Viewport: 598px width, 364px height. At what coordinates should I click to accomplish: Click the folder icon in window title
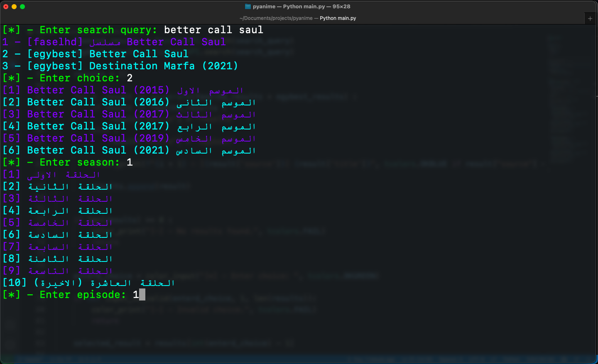tap(248, 6)
